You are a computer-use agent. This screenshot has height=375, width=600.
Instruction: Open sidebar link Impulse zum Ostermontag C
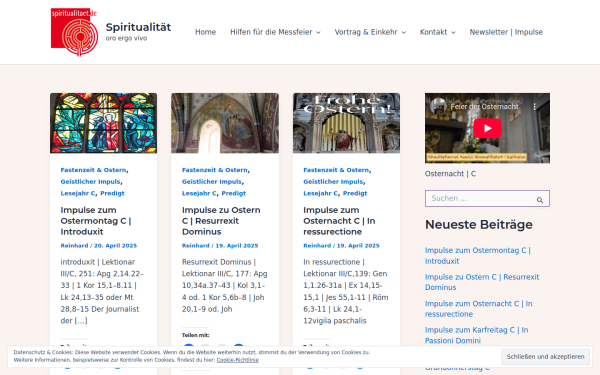tap(478, 256)
